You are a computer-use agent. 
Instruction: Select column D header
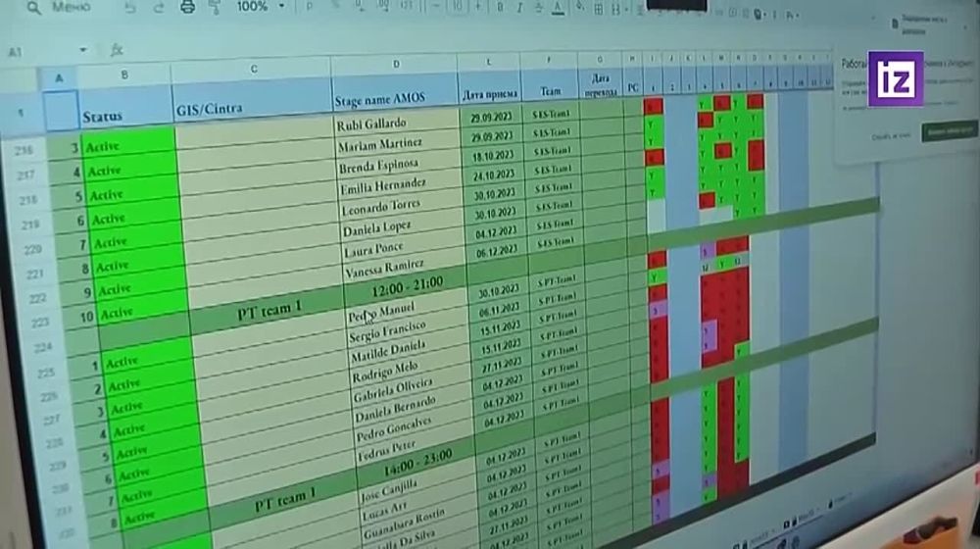coord(395,64)
